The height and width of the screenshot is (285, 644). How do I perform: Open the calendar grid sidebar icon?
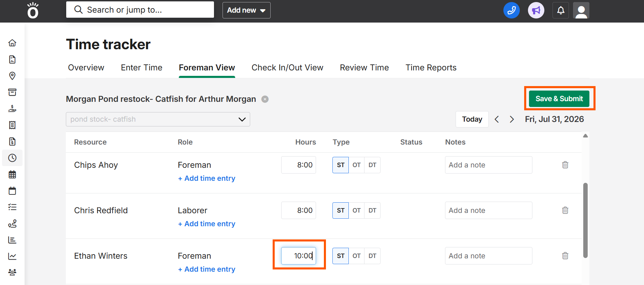(x=12, y=174)
